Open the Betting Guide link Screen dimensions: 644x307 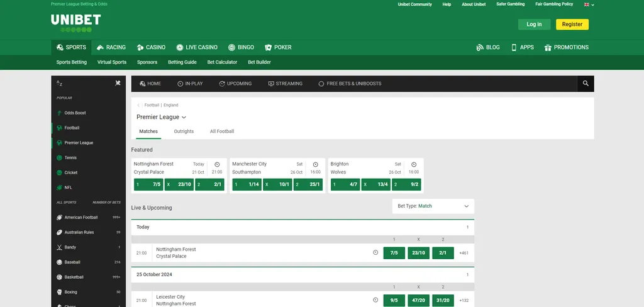(182, 62)
